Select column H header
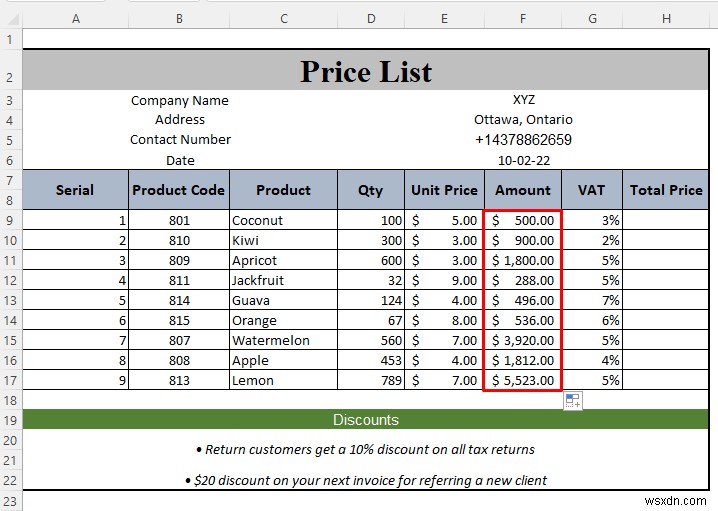The height and width of the screenshot is (511, 718). tap(666, 19)
